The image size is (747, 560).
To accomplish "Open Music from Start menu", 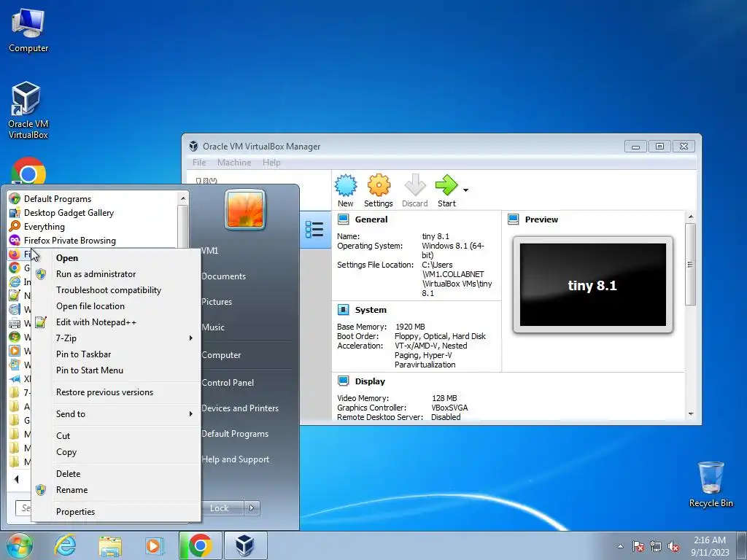I will [x=213, y=327].
